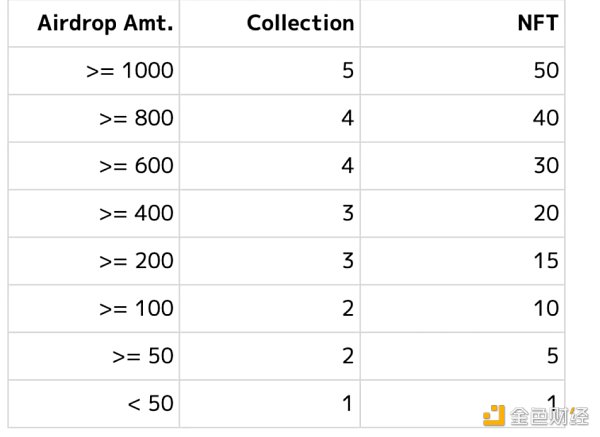The image size is (600, 437).
Task: Click the "Collection" column header
Action: pyautogui.click(x=300, y=23)
